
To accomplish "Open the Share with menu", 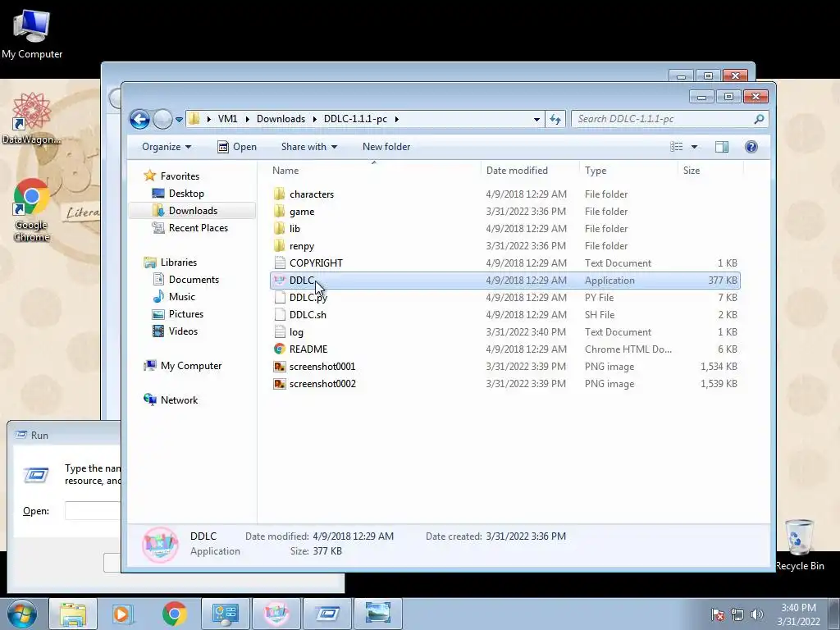I will (x=309, y=147).
